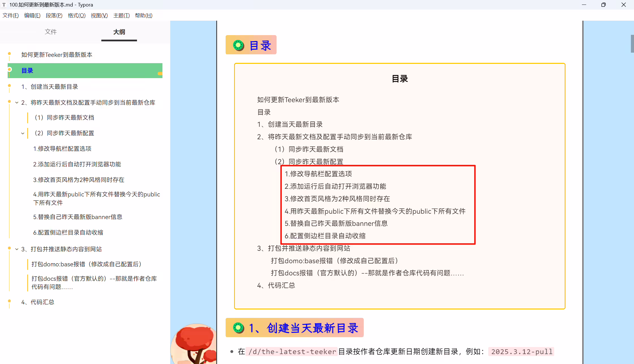Switch to the 文件 sidebar tab
The height and width of the screenshot is (364, 634).
(51, 32)
